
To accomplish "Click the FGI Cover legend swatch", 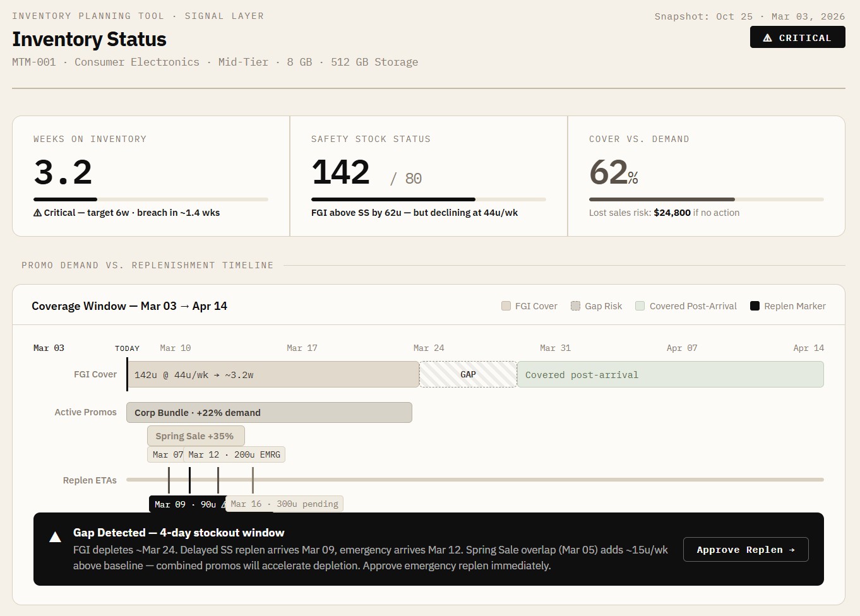I will tap(506, 306).
